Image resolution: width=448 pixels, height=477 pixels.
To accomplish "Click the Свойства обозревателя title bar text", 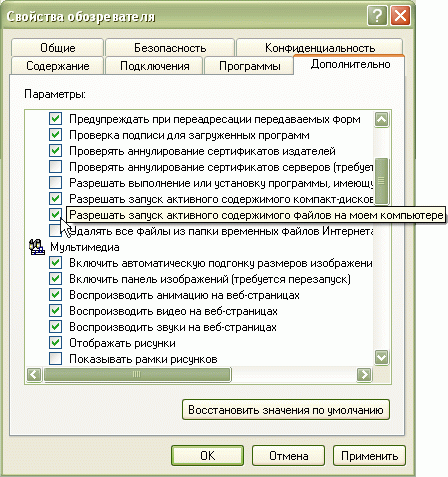I will pyautogui.click(x=81, y=16).
